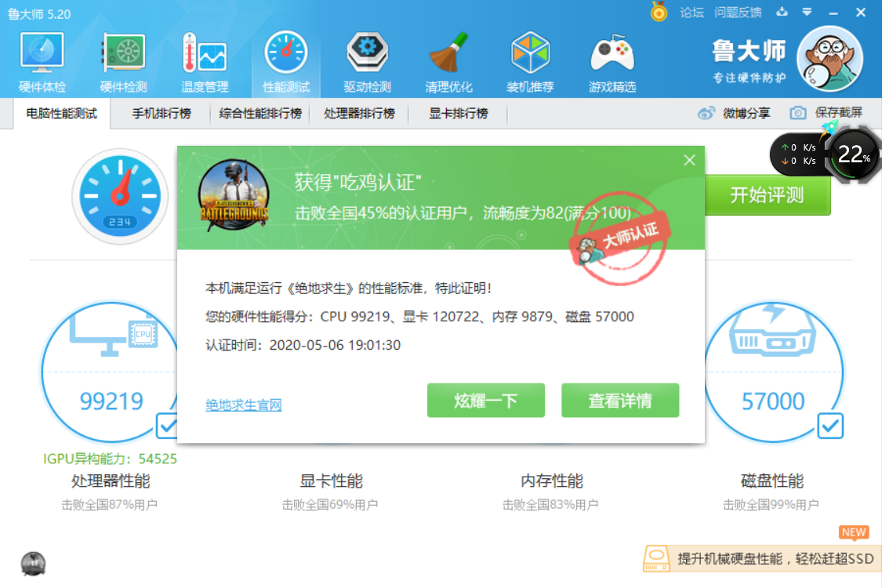Click the 开始评测 start test button

[x=768, y=195]
